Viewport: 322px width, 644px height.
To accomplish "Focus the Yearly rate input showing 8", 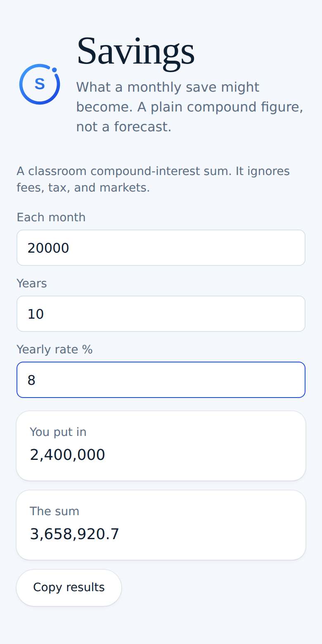I will click(x=161, y=380).
